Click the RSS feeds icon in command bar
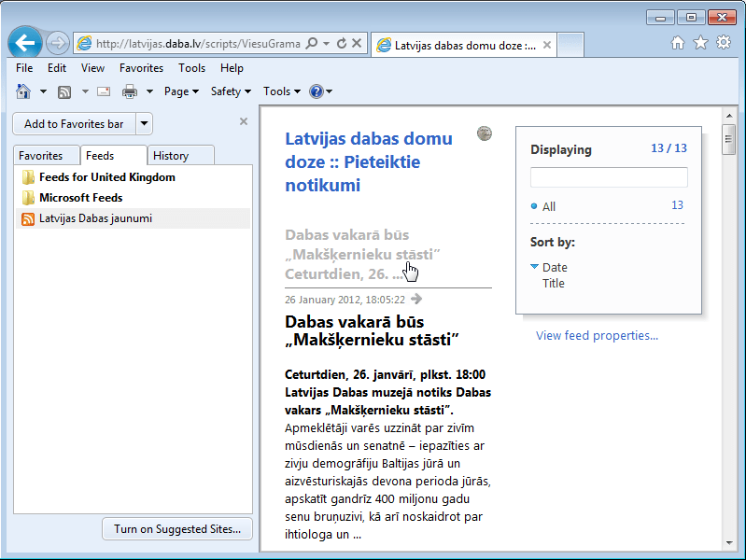Viewport: 746px width, 560px height. [64, 91]
